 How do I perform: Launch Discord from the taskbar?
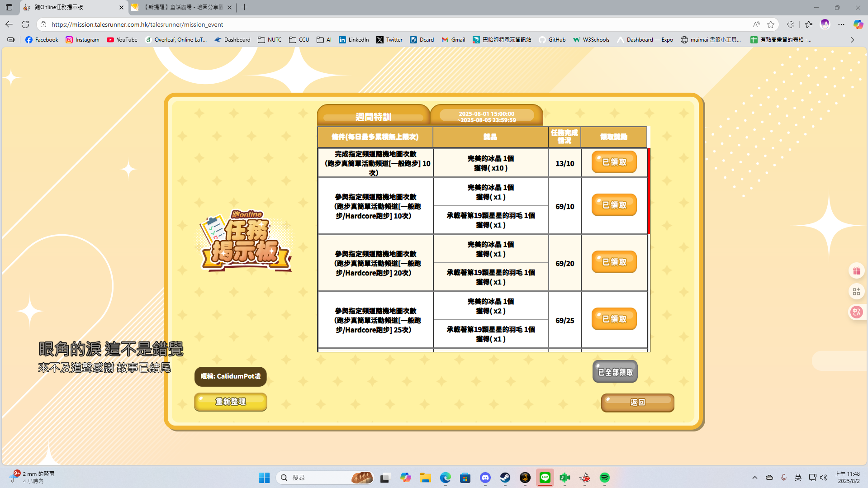[x=485, y=478]
